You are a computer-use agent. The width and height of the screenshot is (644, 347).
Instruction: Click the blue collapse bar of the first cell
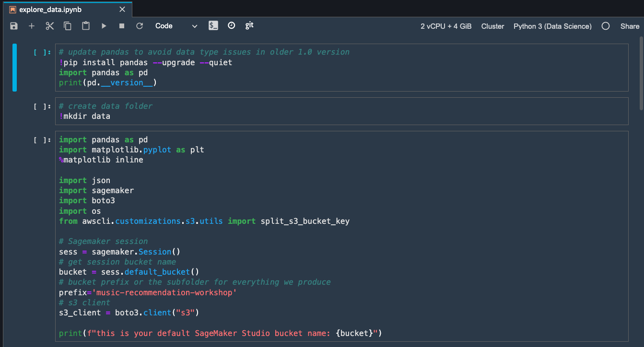point(14,68)
